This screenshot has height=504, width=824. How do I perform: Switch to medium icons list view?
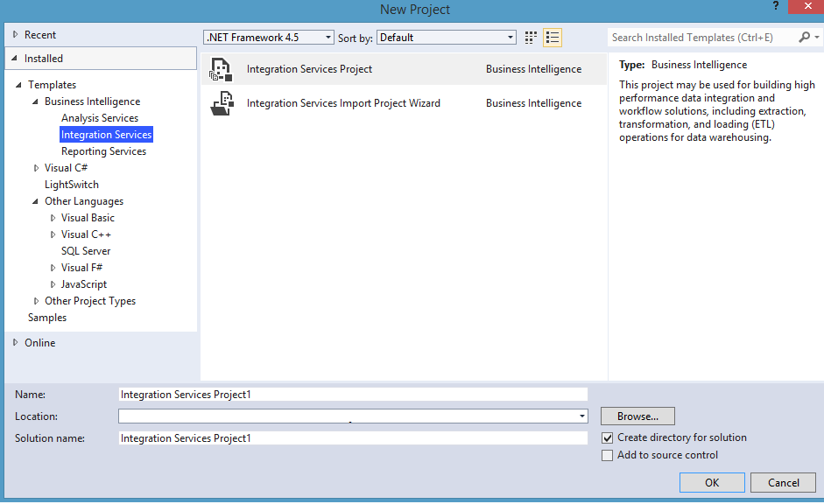tap(552, 38)
